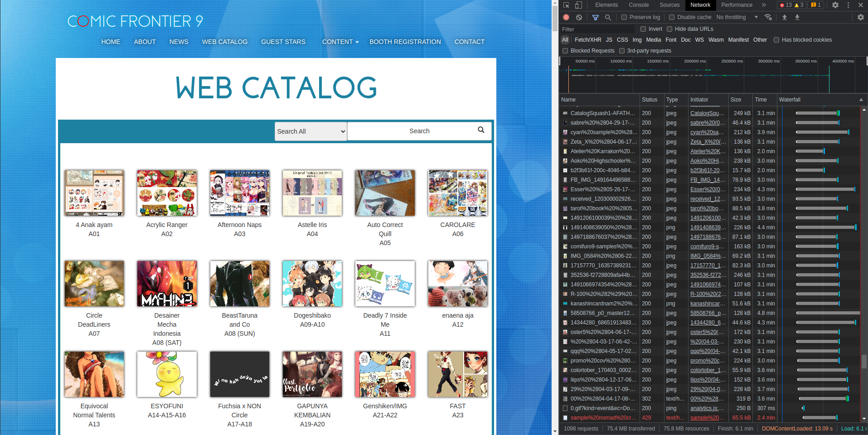The image size is (868, 435).
Task: Open the CONTENT navigation dropdown menu
Action: (x=340, y=42)
